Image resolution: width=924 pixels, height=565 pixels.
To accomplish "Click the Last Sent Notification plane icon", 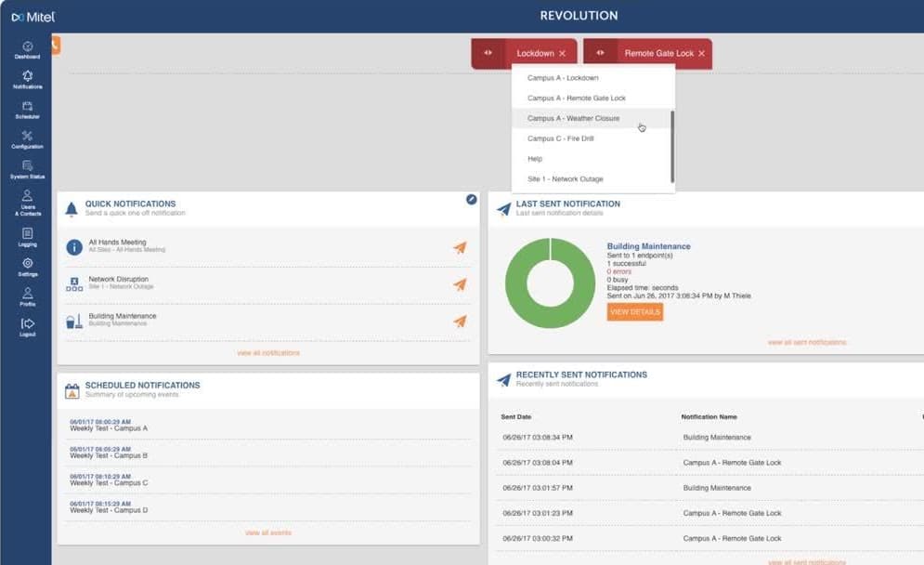I will click(504, 209).
